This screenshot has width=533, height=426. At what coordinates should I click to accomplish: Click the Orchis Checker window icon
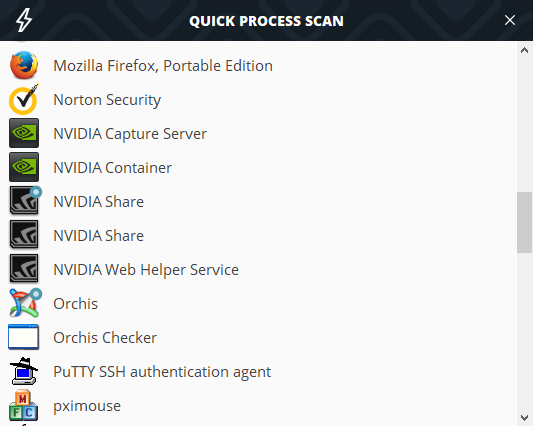pos(23,337)
